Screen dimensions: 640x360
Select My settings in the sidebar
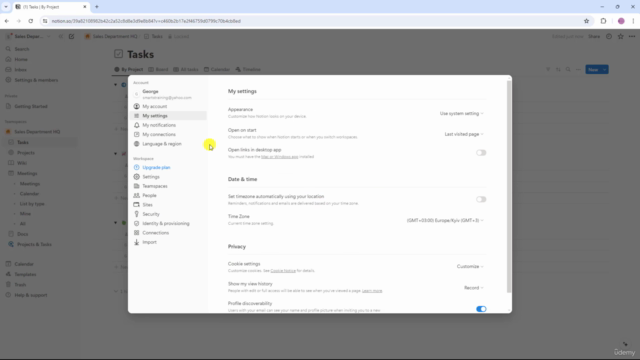[168, 116]
